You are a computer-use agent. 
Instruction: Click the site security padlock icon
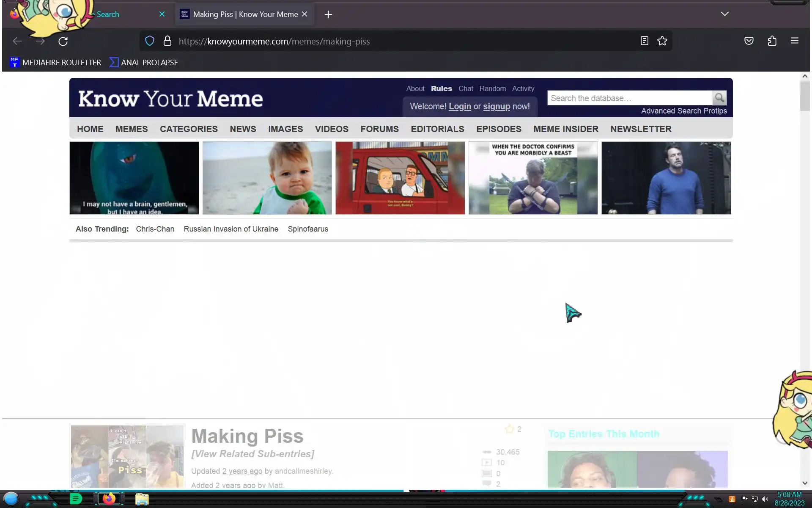(x=167, y=41)
